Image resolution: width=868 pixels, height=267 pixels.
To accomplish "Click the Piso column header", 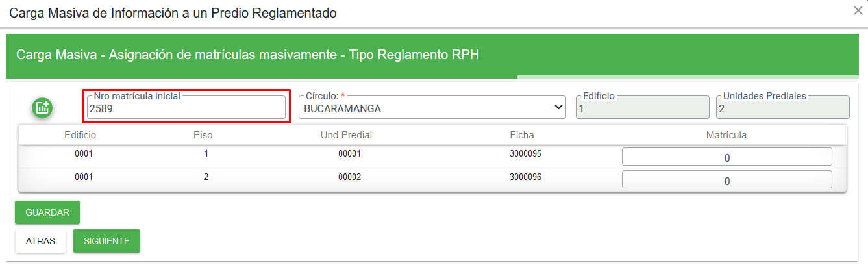I will pos(203,135).
